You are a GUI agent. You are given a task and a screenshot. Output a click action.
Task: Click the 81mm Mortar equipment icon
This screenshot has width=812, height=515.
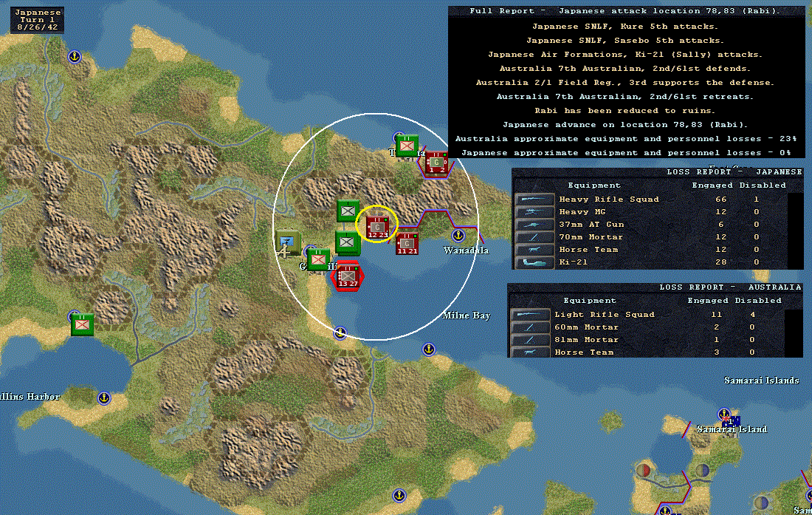click(x=530, y=339)
